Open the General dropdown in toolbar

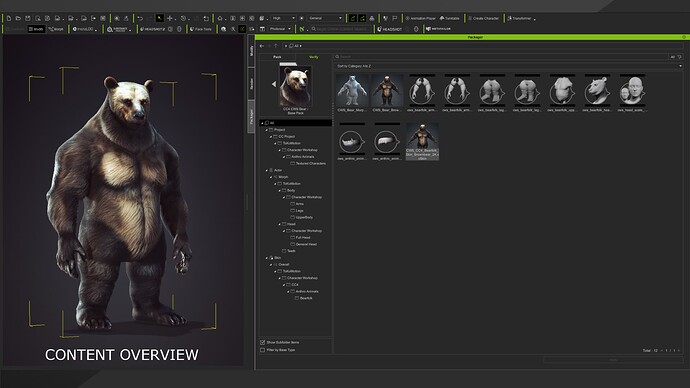pyautogui.click(x=325, y=18)
